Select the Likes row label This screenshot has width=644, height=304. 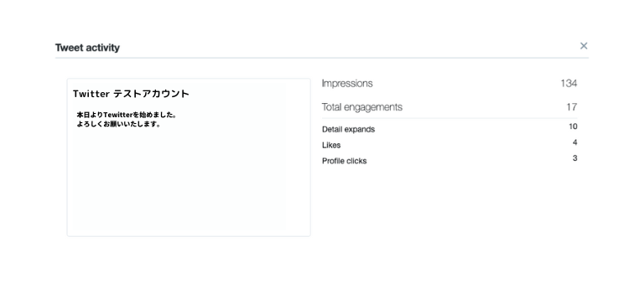[331, 145]
